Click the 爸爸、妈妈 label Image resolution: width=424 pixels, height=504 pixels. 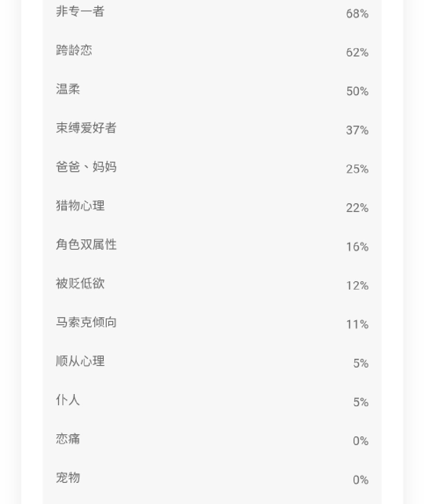coord(86,167)
